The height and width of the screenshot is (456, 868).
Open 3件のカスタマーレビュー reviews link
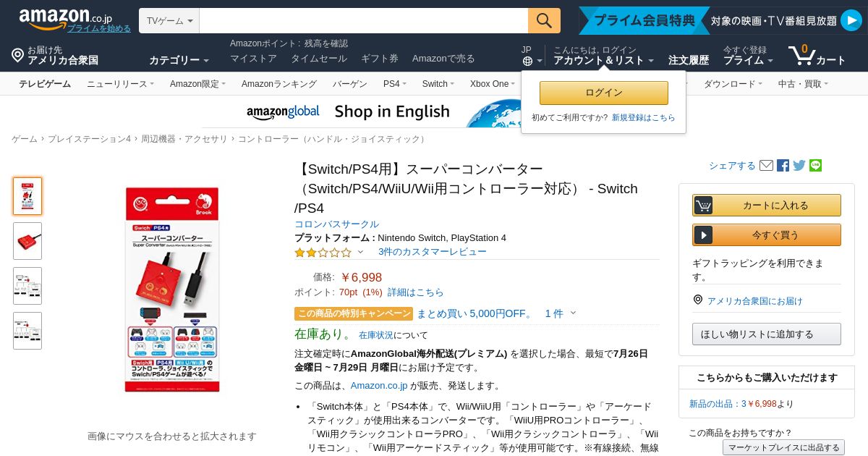[x=433, y=252]
